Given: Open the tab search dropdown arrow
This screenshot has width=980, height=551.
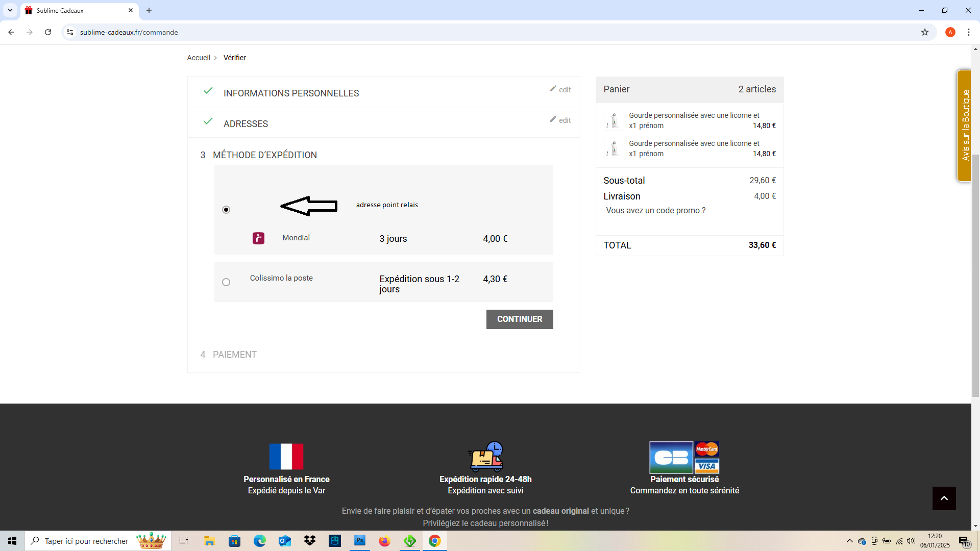Looking at the screenshot, I should [10, 10].
